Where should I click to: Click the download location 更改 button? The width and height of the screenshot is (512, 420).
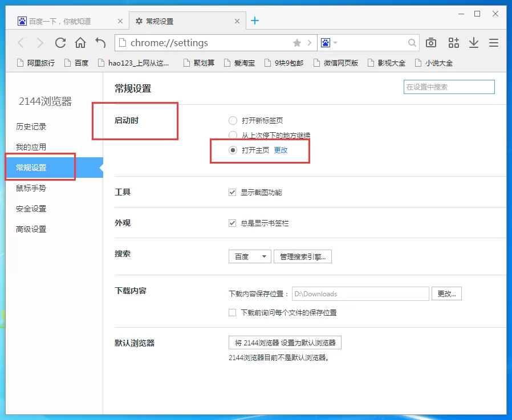[446, 293]
